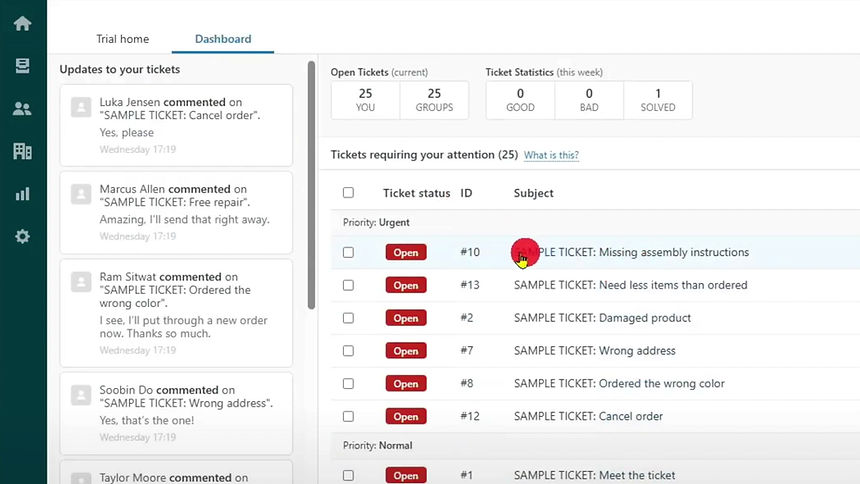Click Luka Jensen's avatar icon

tap(81, 106)
